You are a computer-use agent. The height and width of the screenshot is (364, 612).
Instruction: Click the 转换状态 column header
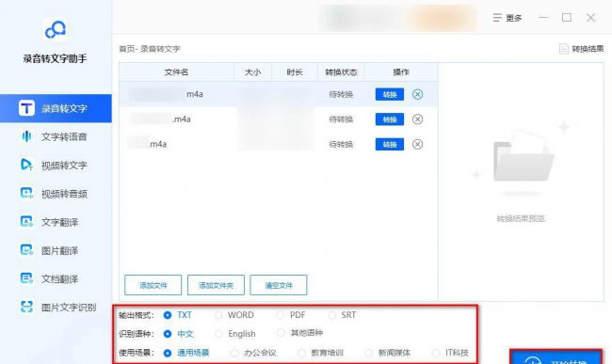point(341,72)
